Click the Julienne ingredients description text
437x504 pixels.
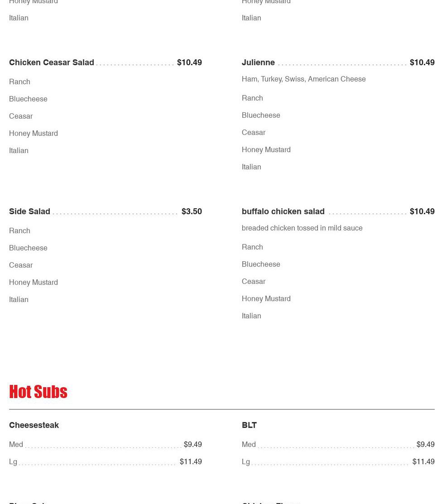tap(303, 79)
